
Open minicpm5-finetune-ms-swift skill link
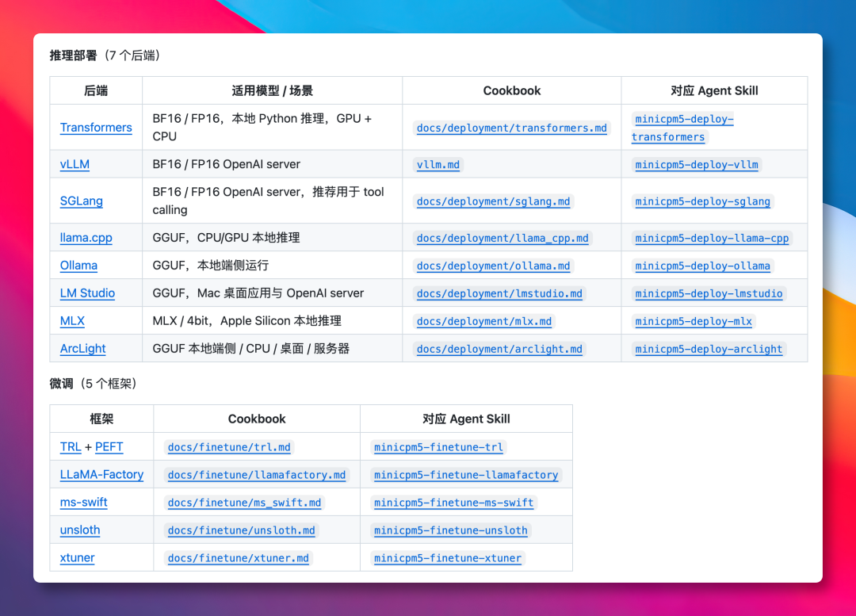click(x=453, y=503)
